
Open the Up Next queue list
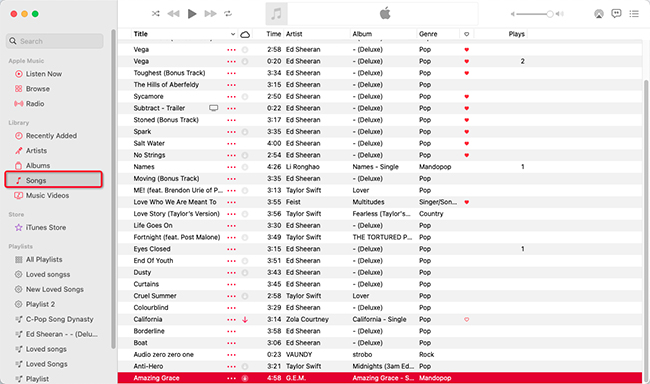point(634,14)
